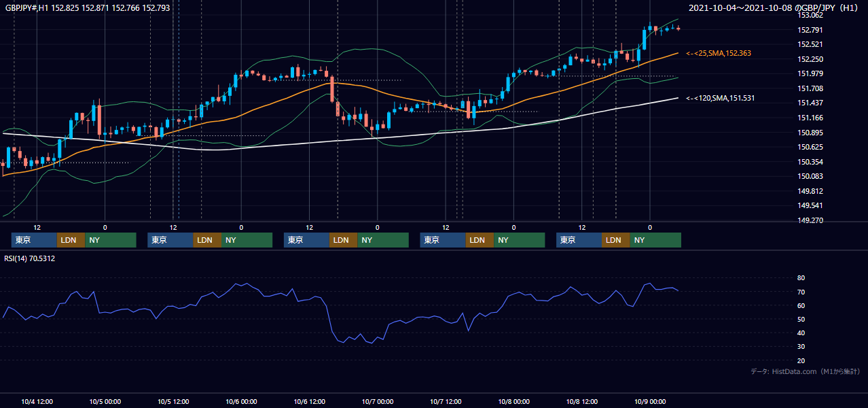
Task: Select the 10/5 00:00 time axis marker
Action: click(x=105, y=401)
